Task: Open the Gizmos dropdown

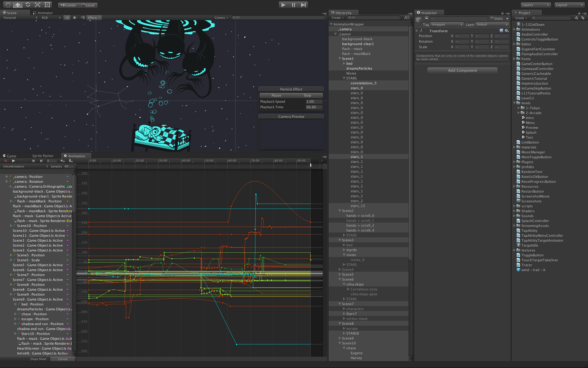Action: (x=221, y=17)
